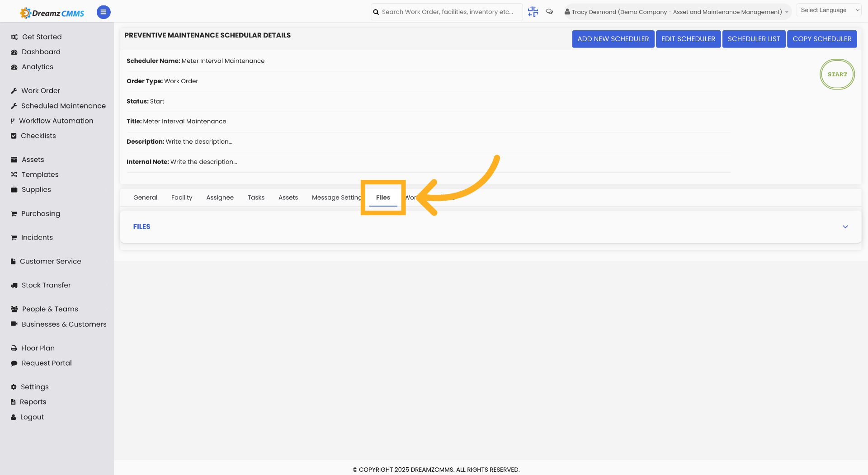Click the Analytics sidebar icon
Image resolution: width=868 pixels, height=475 pixels.
pos(14,67)
